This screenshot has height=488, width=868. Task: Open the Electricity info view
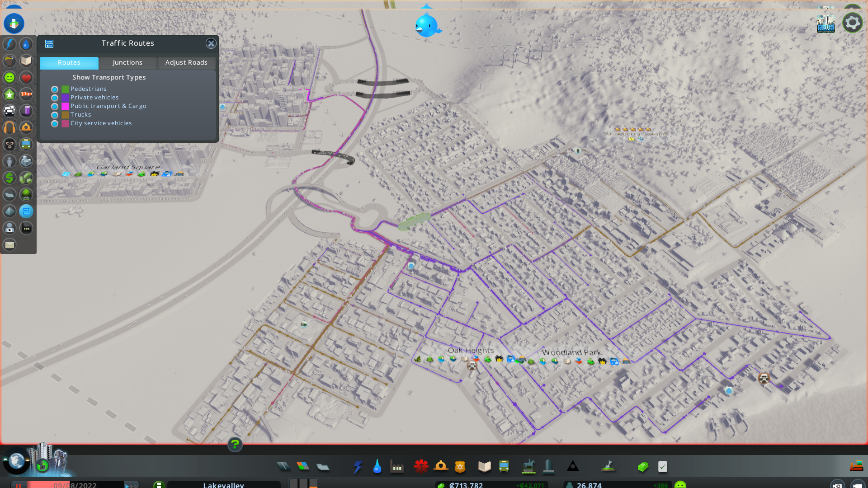tap(9, 44)
